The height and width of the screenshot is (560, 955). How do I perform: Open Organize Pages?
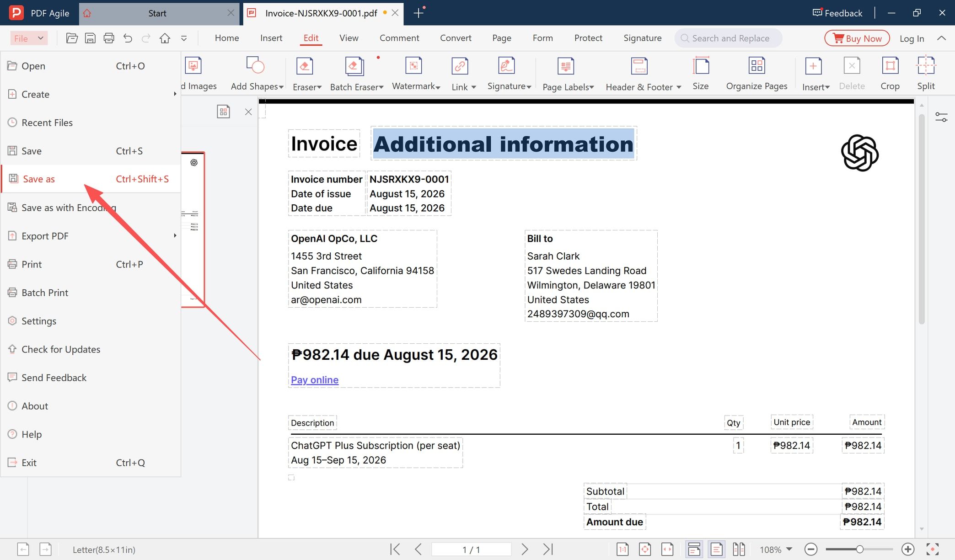[x=756, y=74]
